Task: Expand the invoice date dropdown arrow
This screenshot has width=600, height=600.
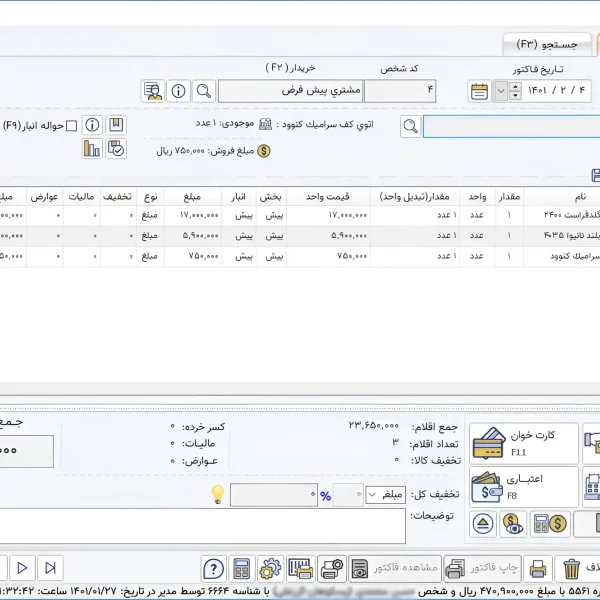Action: (x=501, y=91)
